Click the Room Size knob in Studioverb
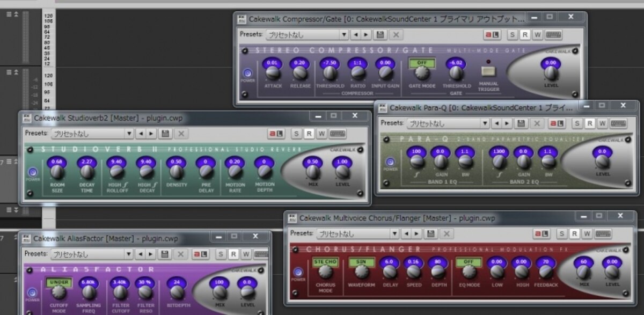The width and height of the screenshot is (644, 315). coord(57,172)
